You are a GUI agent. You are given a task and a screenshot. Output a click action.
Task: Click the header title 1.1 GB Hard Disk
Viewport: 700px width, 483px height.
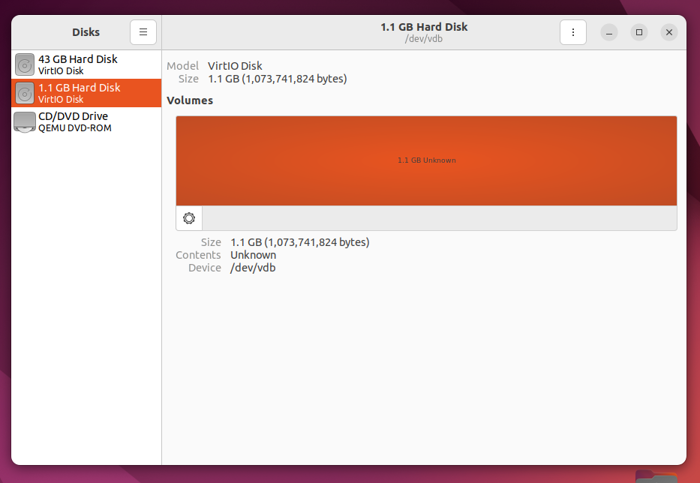pos(424,27)
